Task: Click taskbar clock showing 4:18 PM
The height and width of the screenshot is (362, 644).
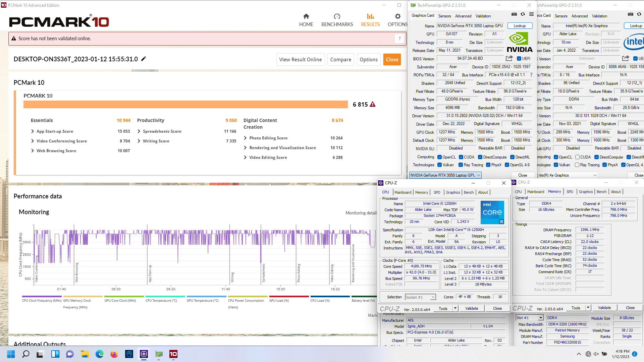Action: (x=621, y=354)
